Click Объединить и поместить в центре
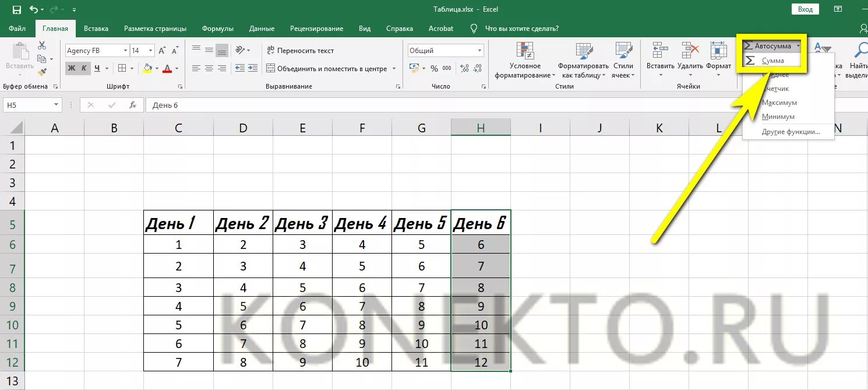The height and width of the screenshot is (390, 868). coord(326,69)
